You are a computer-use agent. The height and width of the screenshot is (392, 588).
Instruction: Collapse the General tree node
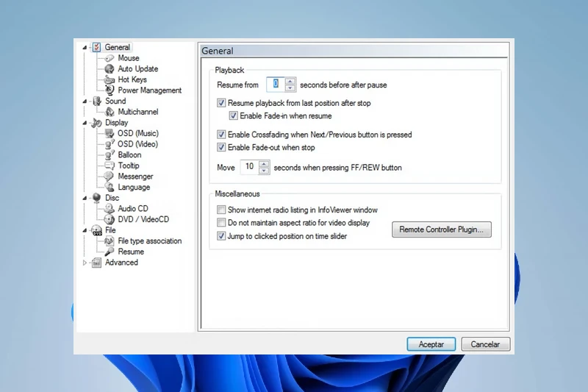point(85,48)
